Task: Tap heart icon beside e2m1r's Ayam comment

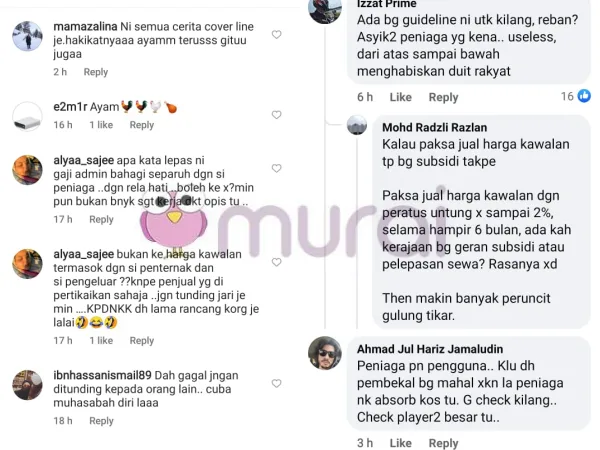Action: point(277,115)
